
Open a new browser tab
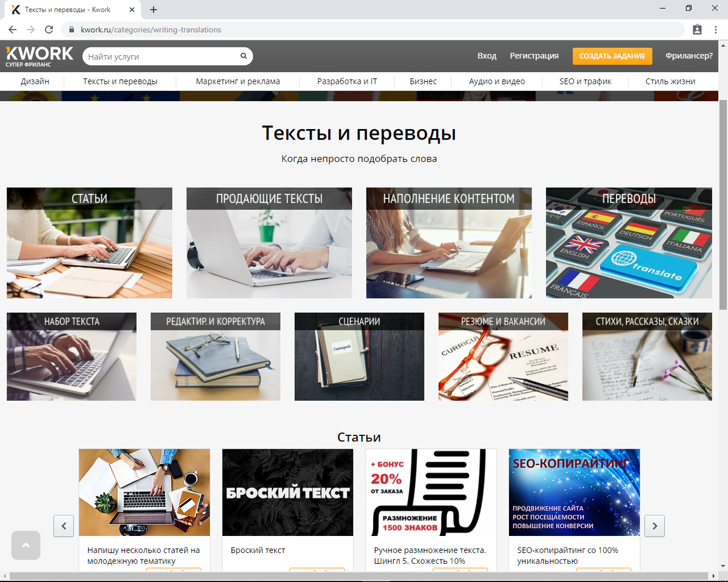pos(153,10)
